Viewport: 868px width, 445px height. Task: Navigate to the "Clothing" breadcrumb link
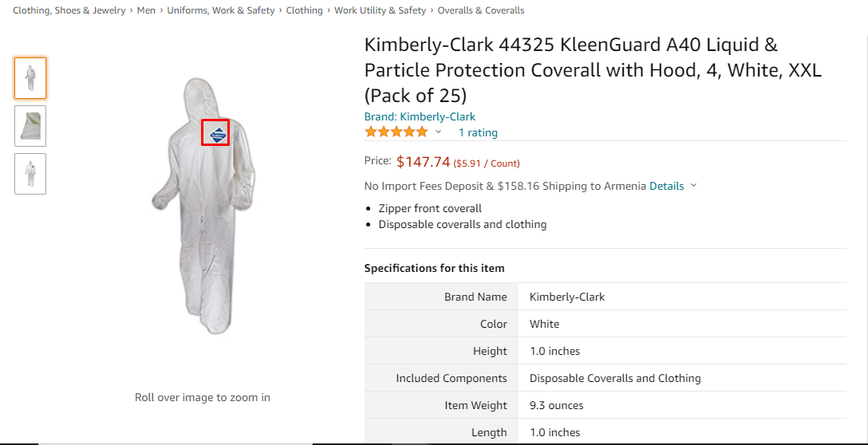[304, 10]
